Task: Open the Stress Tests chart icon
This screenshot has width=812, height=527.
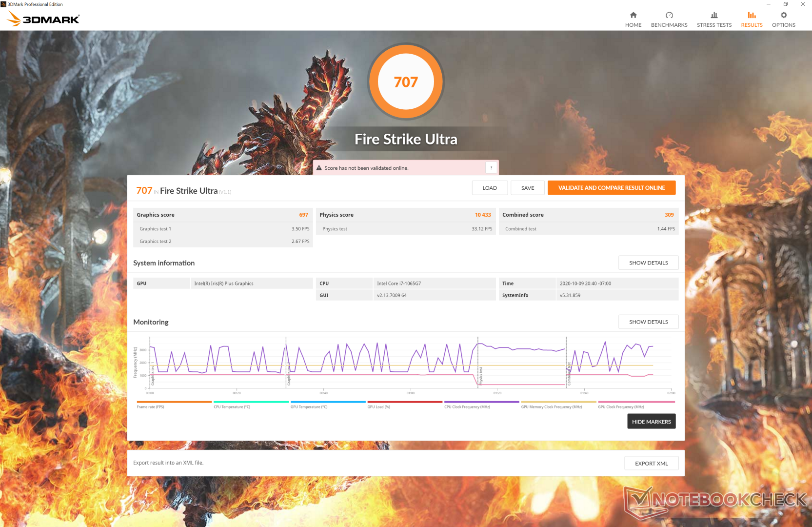Action: [714, 15]
